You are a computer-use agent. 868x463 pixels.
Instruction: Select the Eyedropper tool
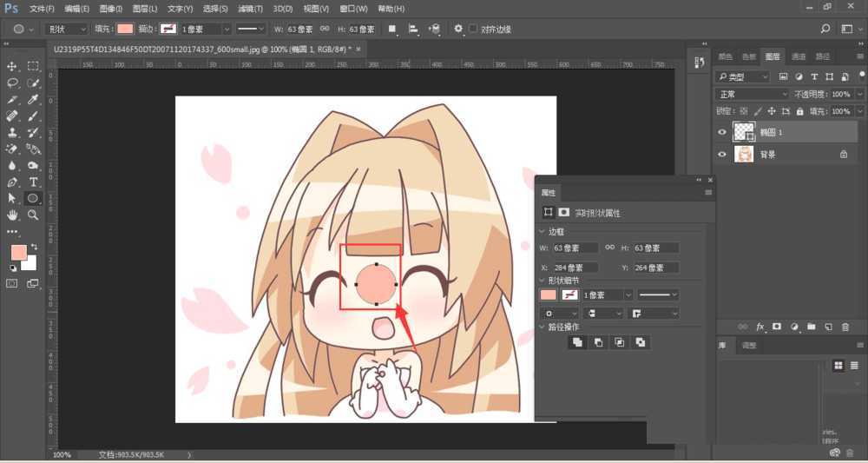tap(34, 99)
